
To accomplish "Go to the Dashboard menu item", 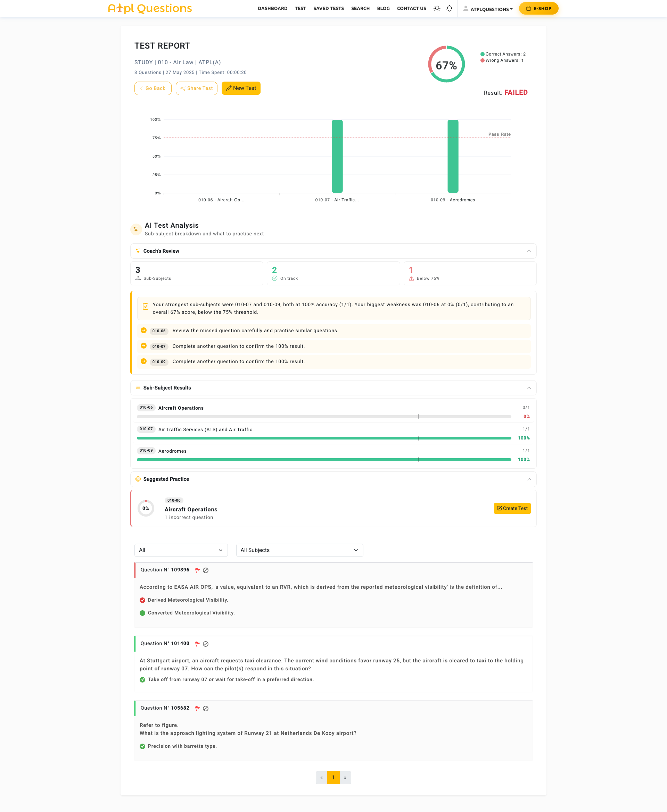I will 272,8.
